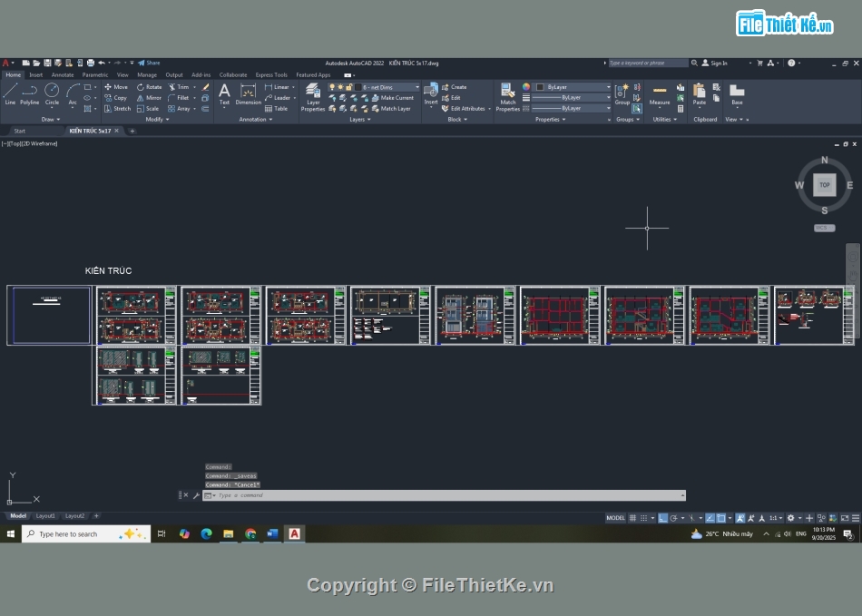Viewport: 862px width, 616px height.
Task: Open the Layer Properties manager
Action: [313, 95]
